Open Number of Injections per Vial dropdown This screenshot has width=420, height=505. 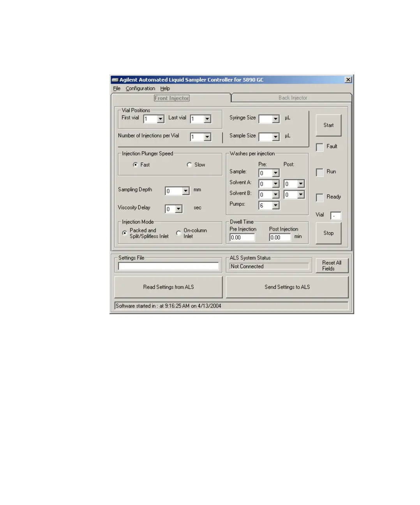pyautogui.click(x=207, y=137)
